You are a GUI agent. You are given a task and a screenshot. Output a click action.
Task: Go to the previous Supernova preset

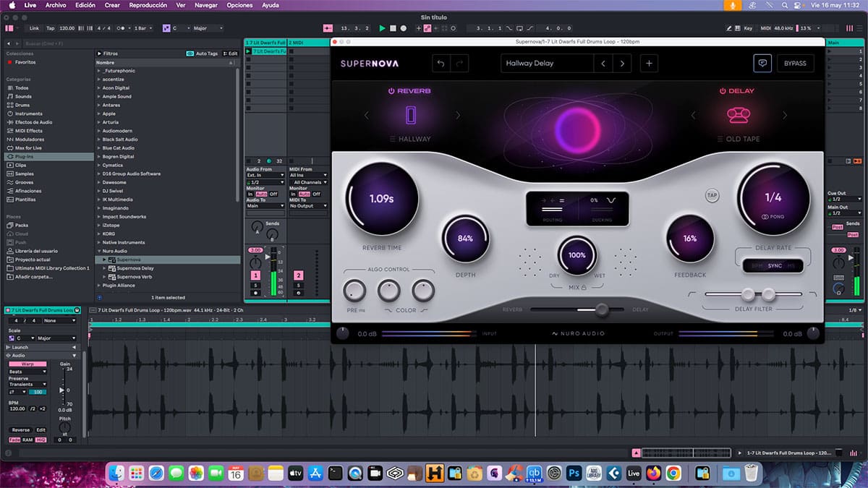[603, 64]
